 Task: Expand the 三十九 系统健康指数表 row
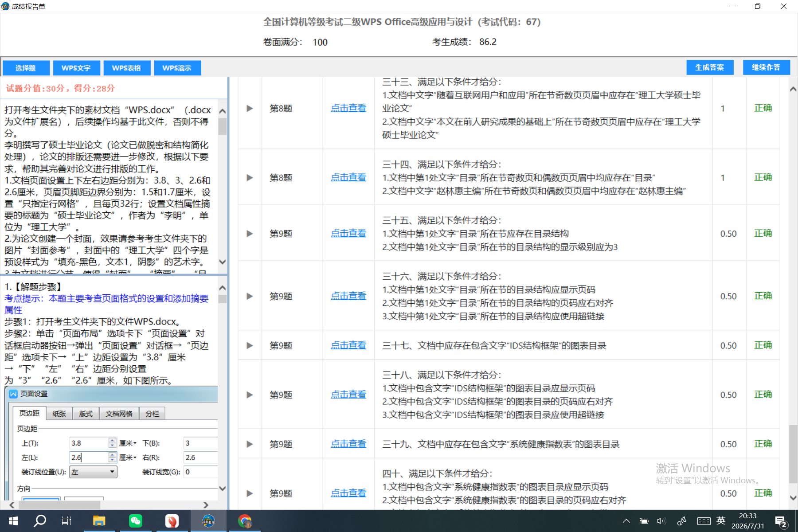250,444
